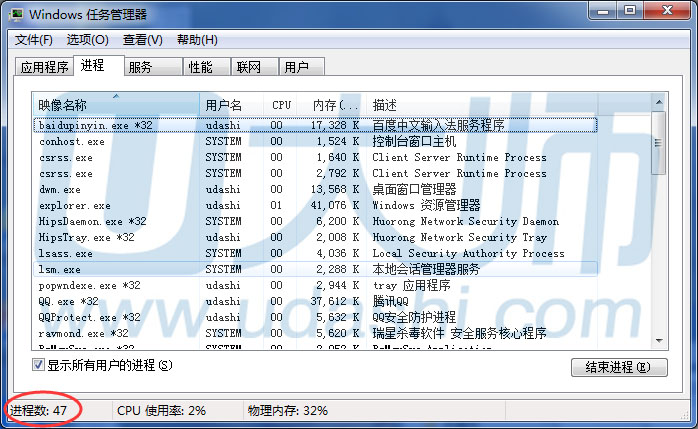This screenshot has height=429, width=698.
Task: Click the process list scrollbar down arrow
Action: (658, 342)
